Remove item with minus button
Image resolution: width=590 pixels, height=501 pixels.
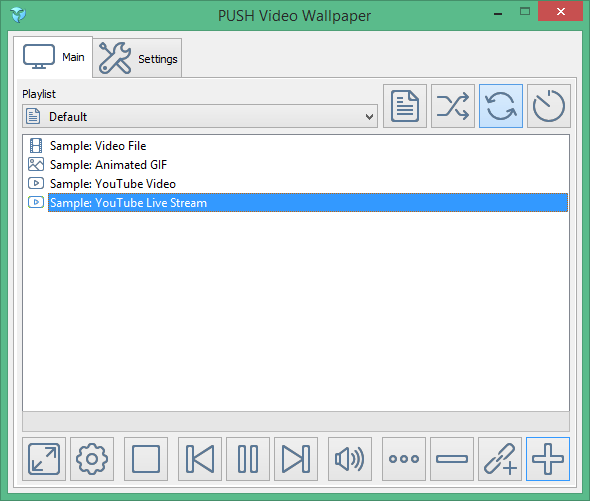coord(452,459)
